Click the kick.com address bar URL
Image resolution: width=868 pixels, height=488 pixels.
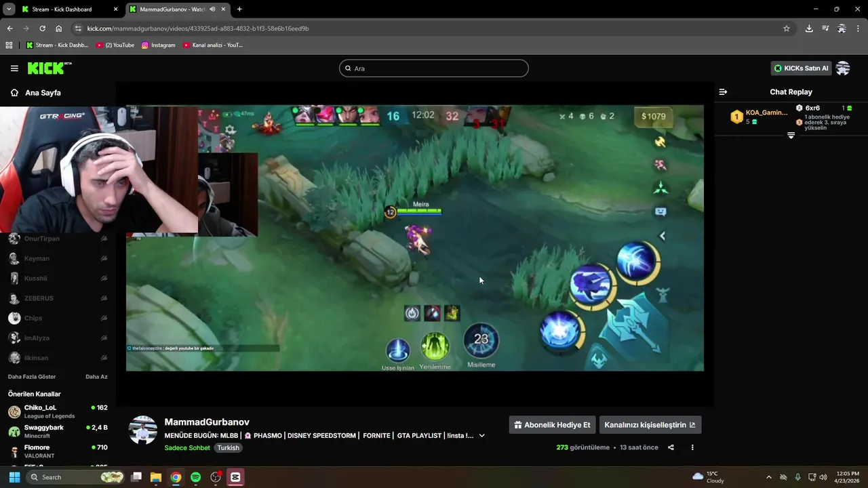pyautogui.click(x=198, y=28)
